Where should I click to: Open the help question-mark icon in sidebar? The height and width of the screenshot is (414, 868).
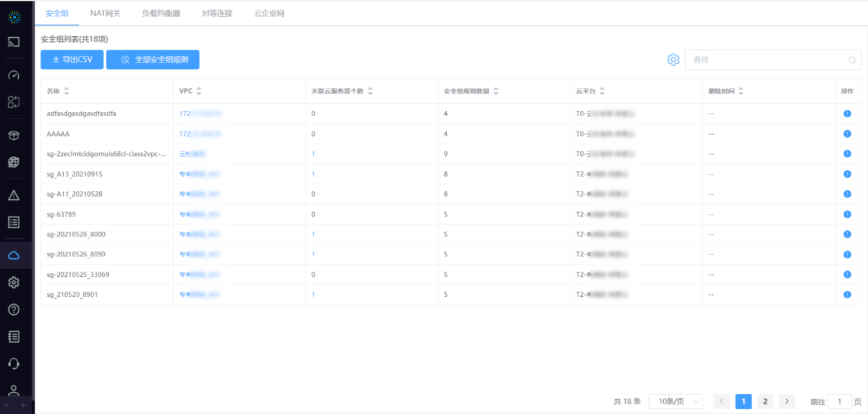[13, 309]
